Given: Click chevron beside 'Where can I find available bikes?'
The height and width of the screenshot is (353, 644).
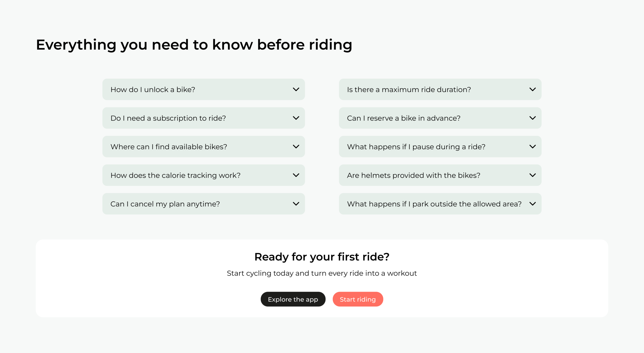Looking at the screenshot, I should 296,147.
